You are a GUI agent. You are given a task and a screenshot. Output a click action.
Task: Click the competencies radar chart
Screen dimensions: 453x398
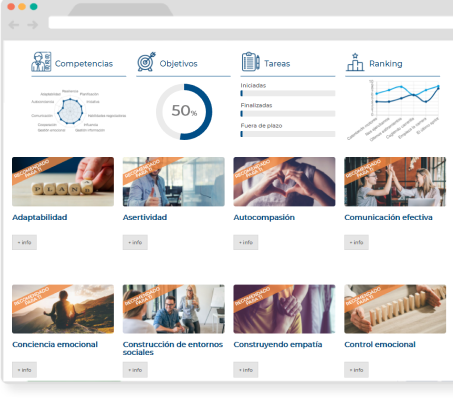[x=70, y=111]
